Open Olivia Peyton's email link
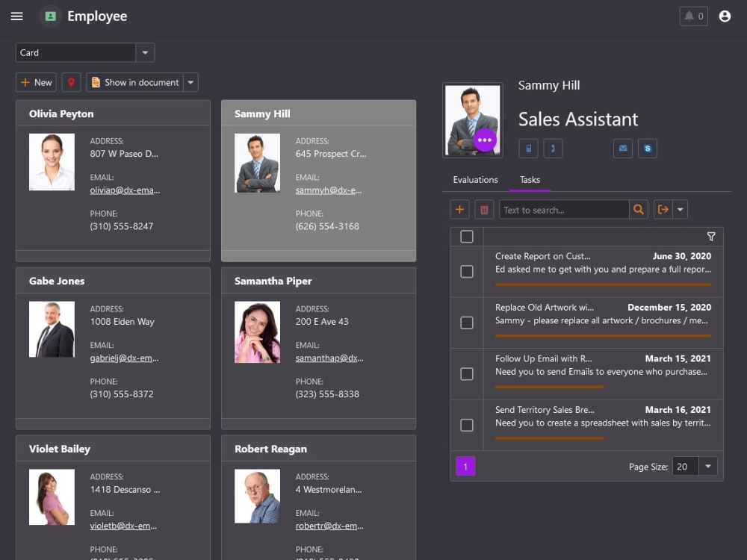The width and height of the screenshot is (747, 560). 125,190
